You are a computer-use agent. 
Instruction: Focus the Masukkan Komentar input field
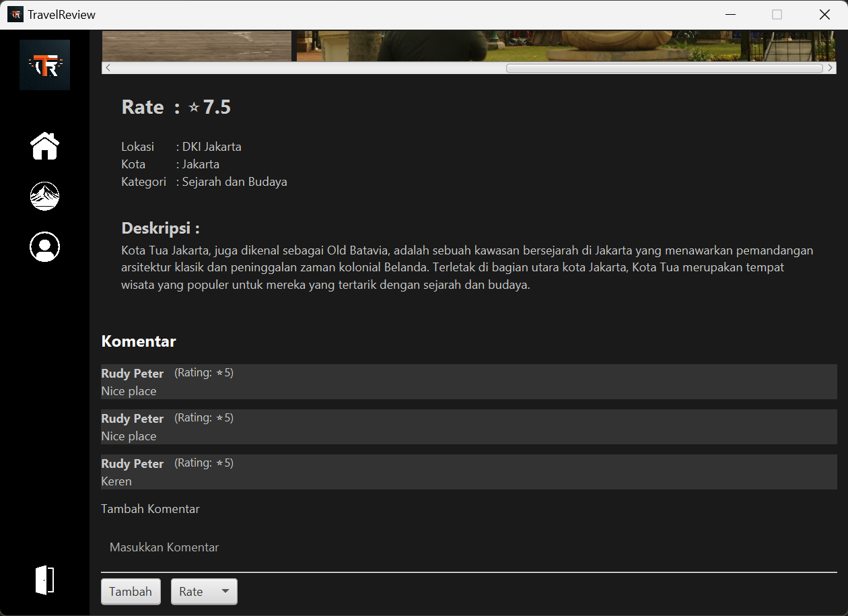(x=468, y=547)
